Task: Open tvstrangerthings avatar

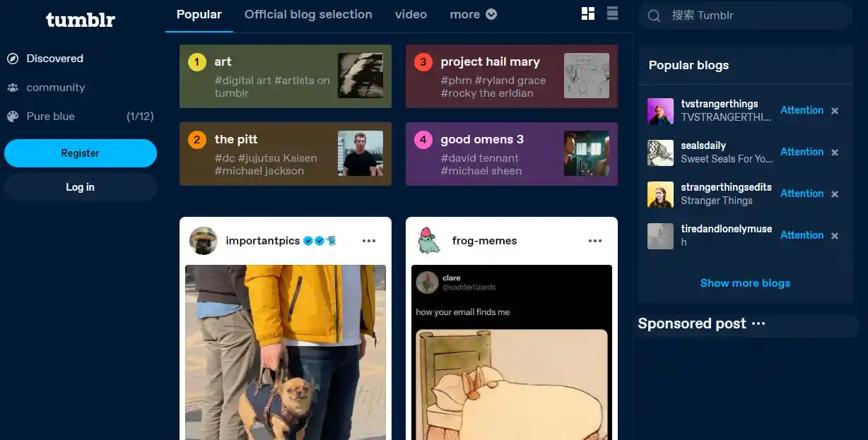Action: [x=661, y=111]
